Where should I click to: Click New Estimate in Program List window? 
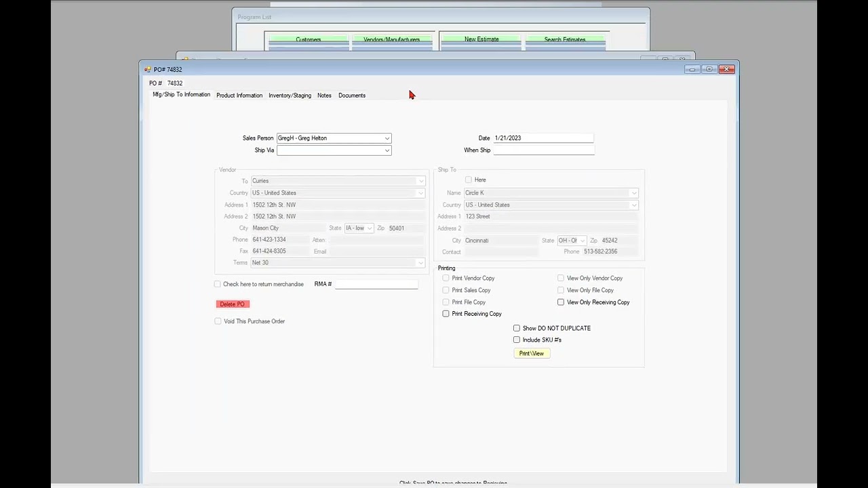481,39
